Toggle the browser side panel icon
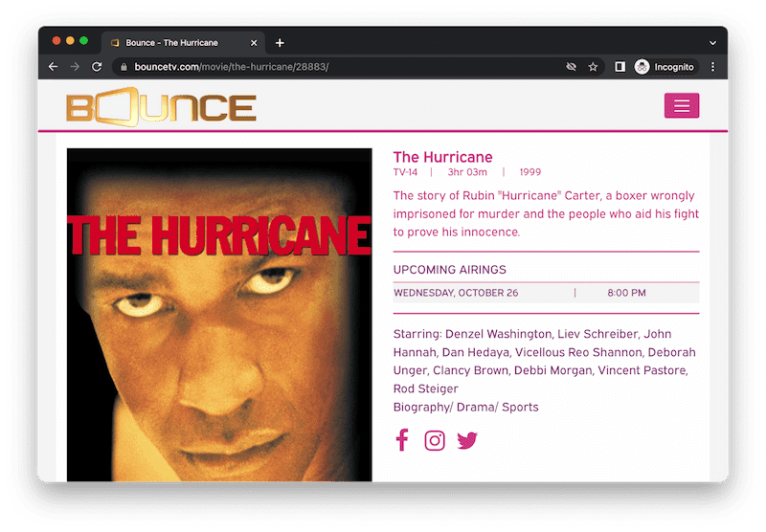This screenshot has height=532, width=766. [x=620, y=67]
